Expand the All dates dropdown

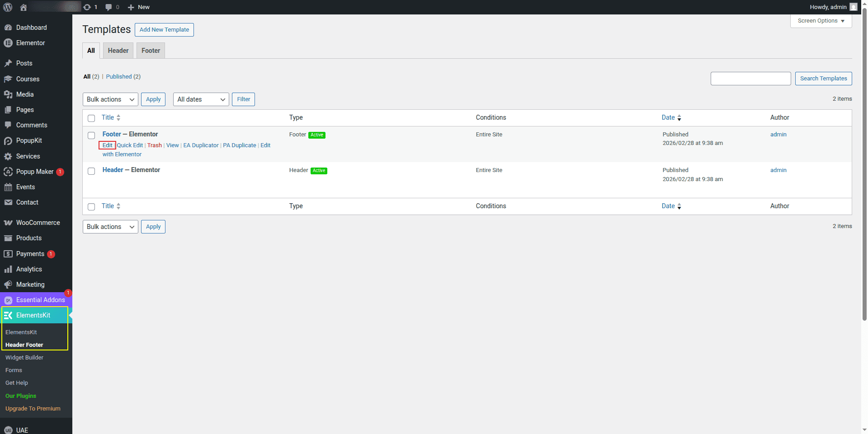coord(201,99)
